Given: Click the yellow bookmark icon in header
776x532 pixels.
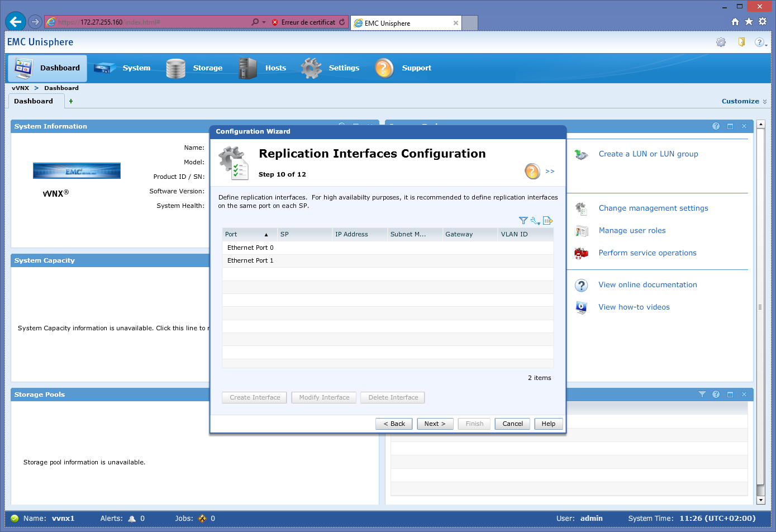Looking at the screenshot, I should (741, 42).
